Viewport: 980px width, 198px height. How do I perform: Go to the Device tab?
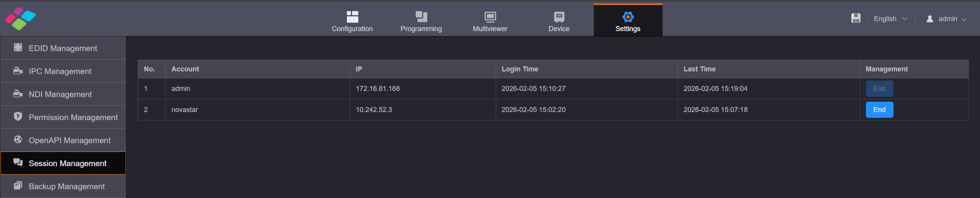[x=559, y=21]
